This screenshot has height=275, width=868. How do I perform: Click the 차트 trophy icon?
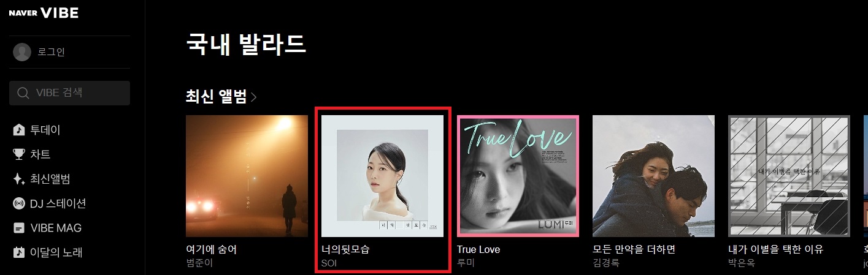click(x=19, y=154)
